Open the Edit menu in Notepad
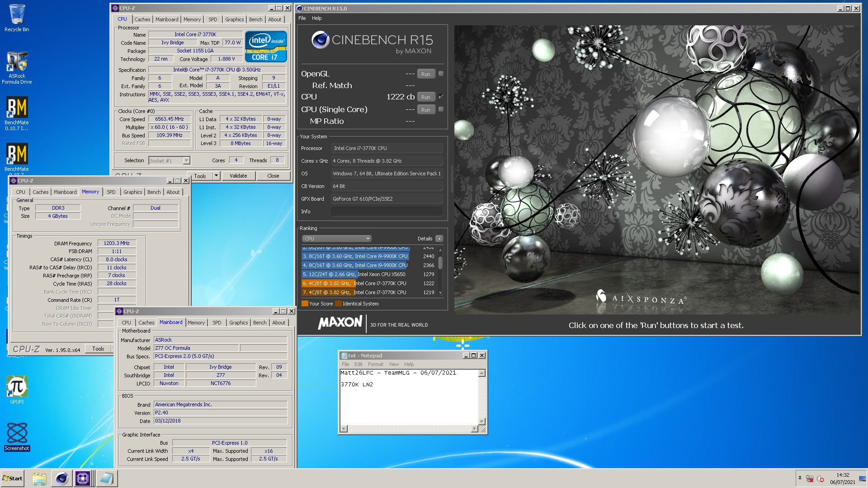 359,364
